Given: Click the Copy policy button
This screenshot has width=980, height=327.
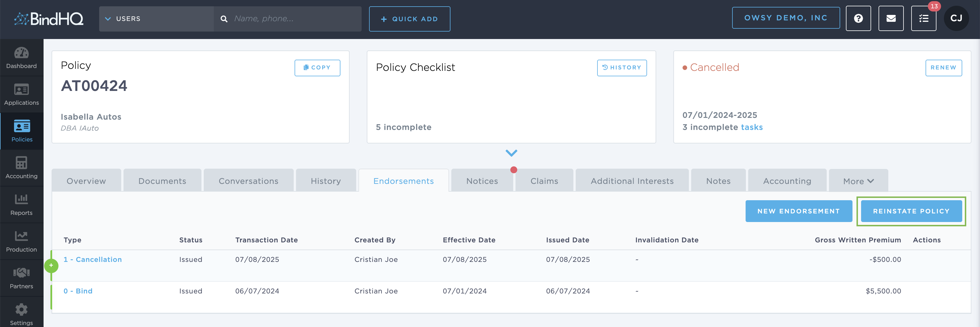Looking at the screenshot, I should point(317,68).
